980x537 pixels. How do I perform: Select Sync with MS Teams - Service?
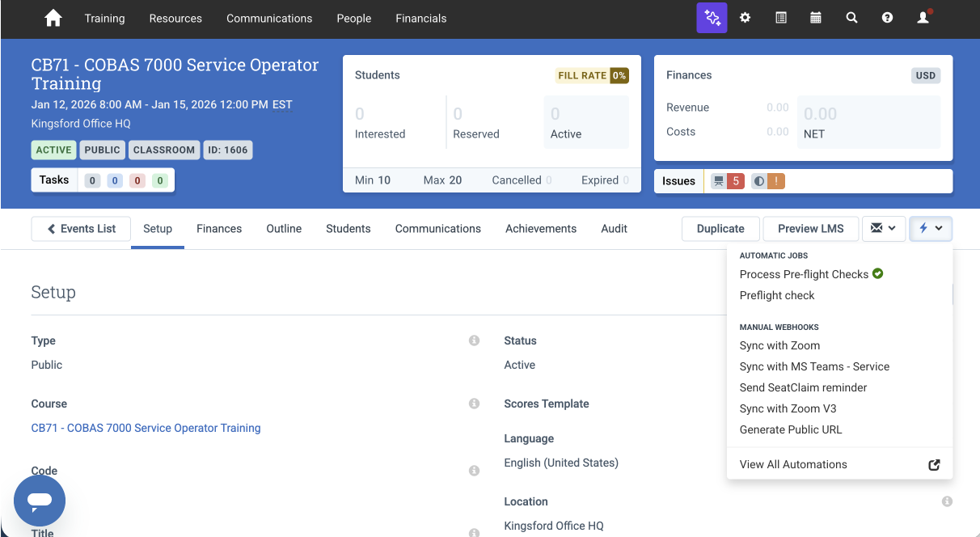coord(814,366)
